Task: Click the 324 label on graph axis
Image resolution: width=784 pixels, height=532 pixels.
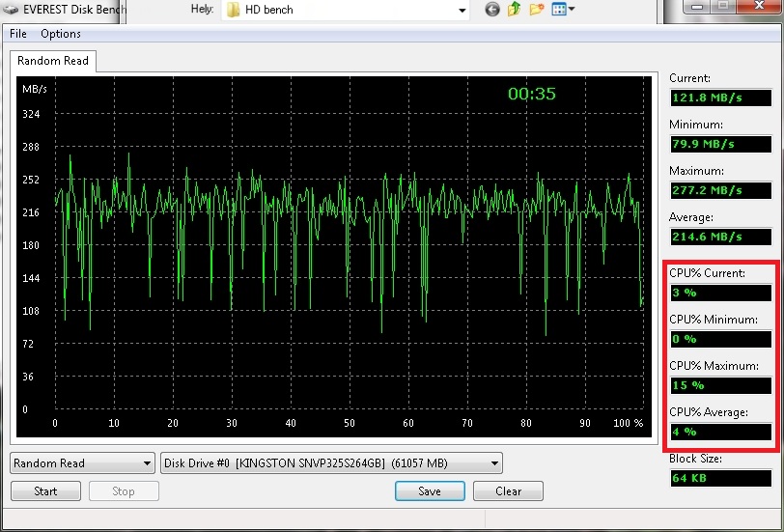Action: (31, 114)
